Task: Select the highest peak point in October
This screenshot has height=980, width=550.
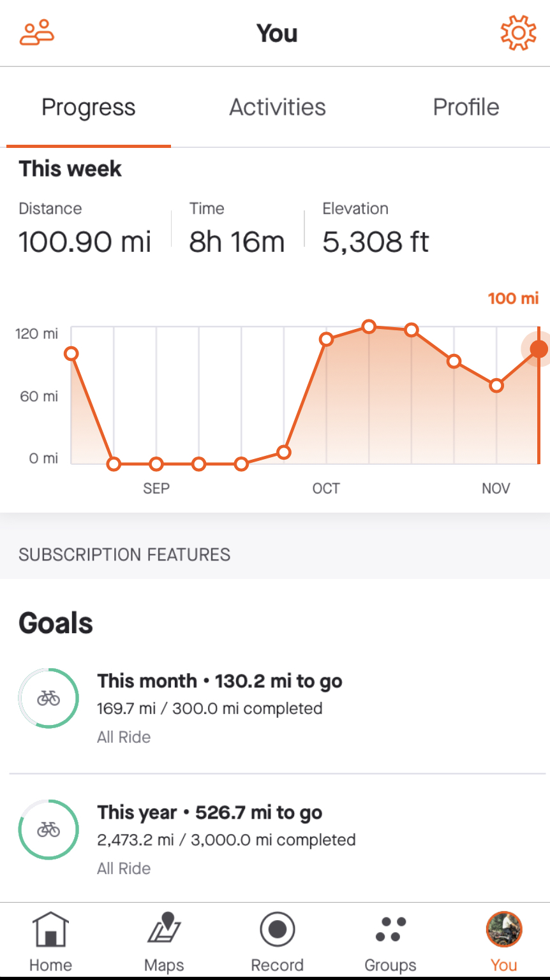Action: tap(369, 326)
